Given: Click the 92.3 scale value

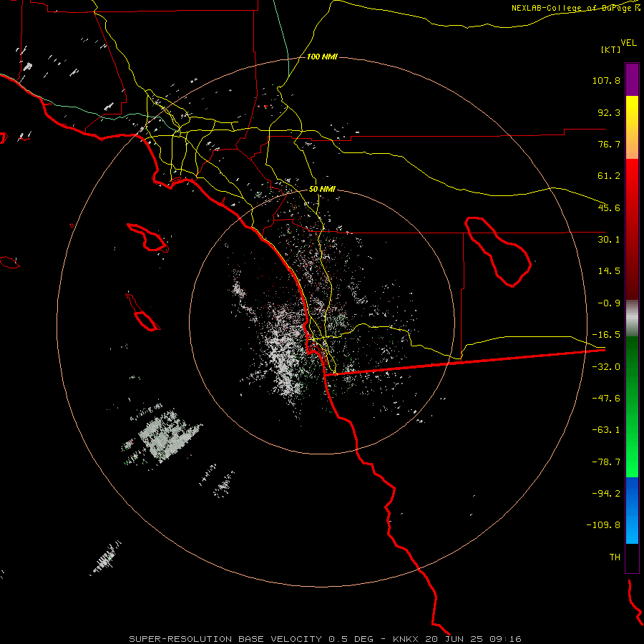Looking at the screenshot, I should (609, 112).
